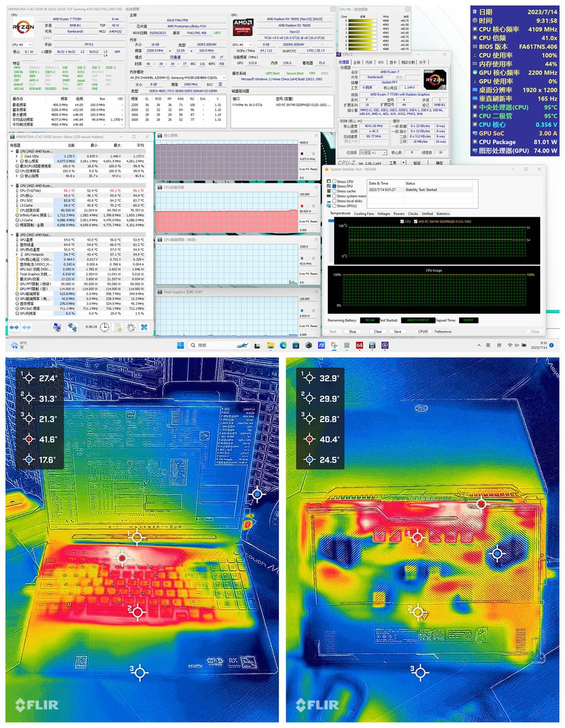Screen dimensions: 565x728
Task: Stop the AIDA64 stability test
Action: (352, 331)
